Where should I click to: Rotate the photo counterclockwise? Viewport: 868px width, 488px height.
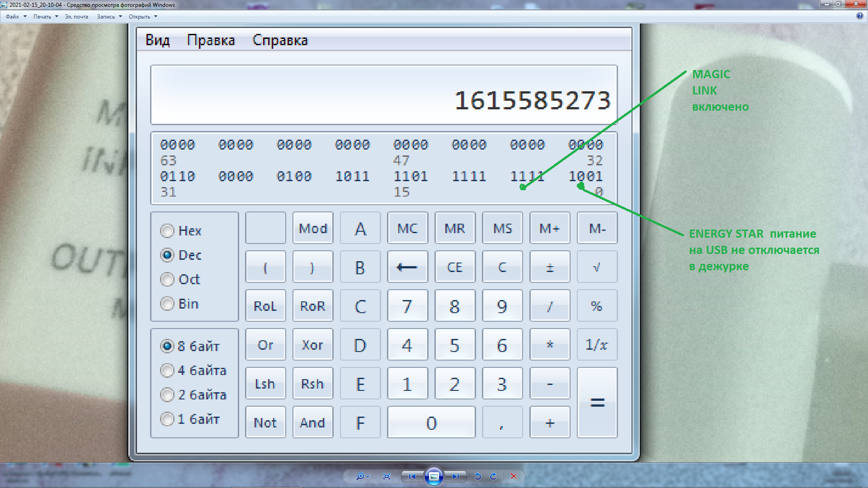coord(478,476)
